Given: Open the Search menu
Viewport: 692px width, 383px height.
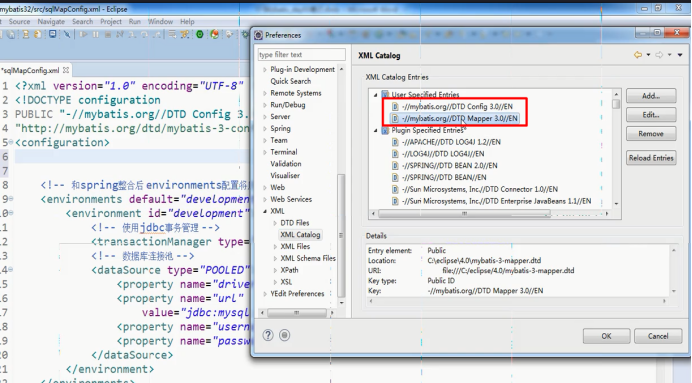Looking at the screenshot, I should coord(83,21).
